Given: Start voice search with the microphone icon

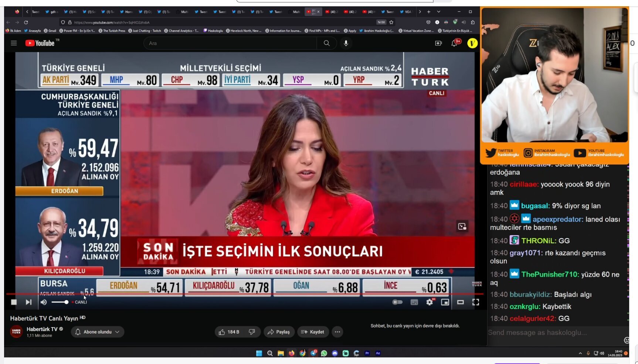Looking at the screenshot, I should [x=346, y=43].
